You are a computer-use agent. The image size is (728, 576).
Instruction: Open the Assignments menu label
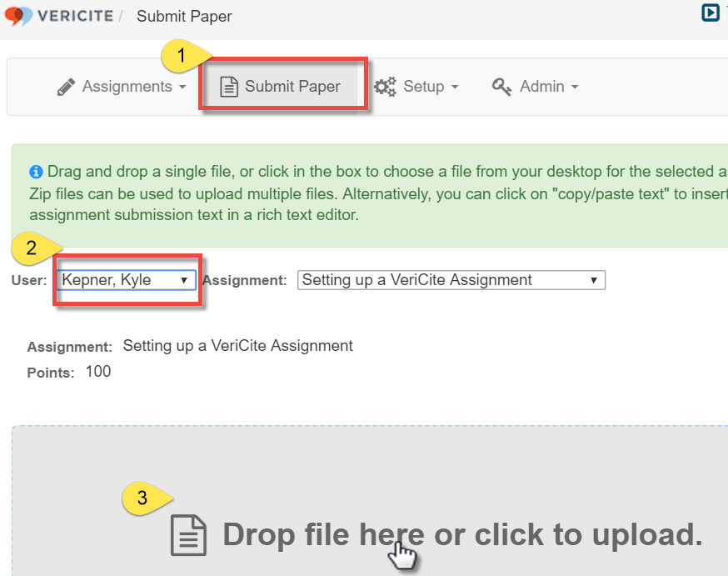click(x=127, y=87)
